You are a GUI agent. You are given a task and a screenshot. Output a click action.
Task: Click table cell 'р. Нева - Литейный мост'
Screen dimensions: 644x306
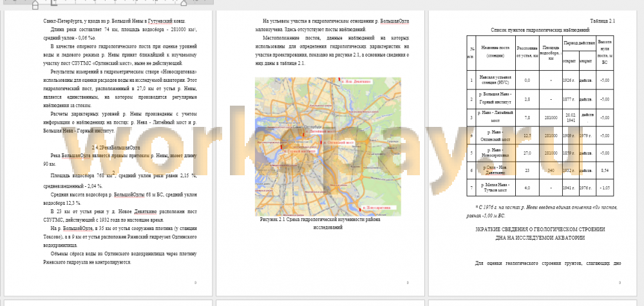pyautogui.click(x=495, y=117)
